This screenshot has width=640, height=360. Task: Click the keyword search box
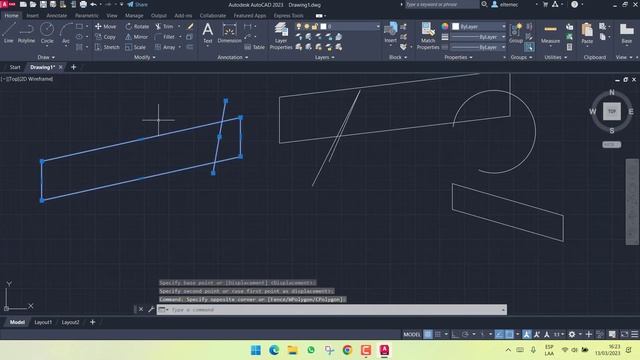coord(442,4)
